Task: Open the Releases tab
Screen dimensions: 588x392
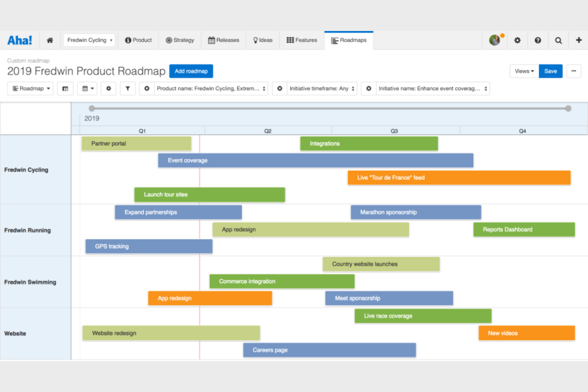Action: tap(224, 40)
